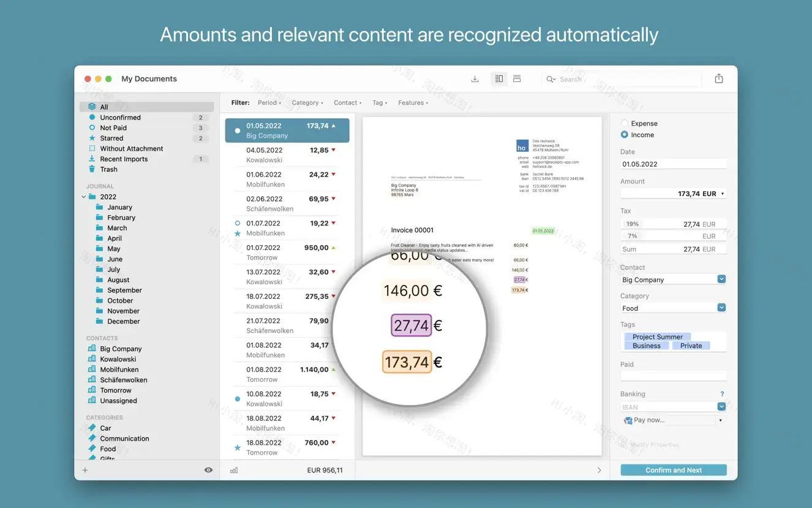Select the Income radio button
The image size is (812, 508).
[x=623, y=135]
